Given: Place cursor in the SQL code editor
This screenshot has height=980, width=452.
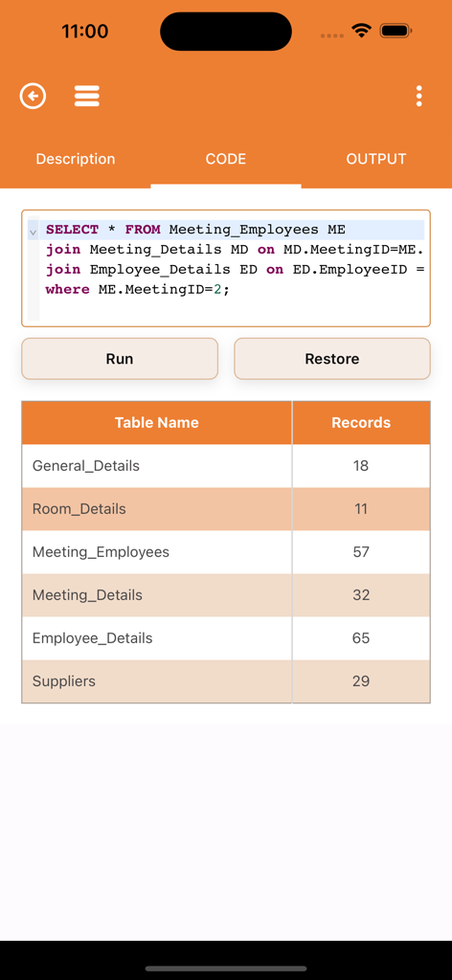Looking at the screenshot, I should click(226, 268).
